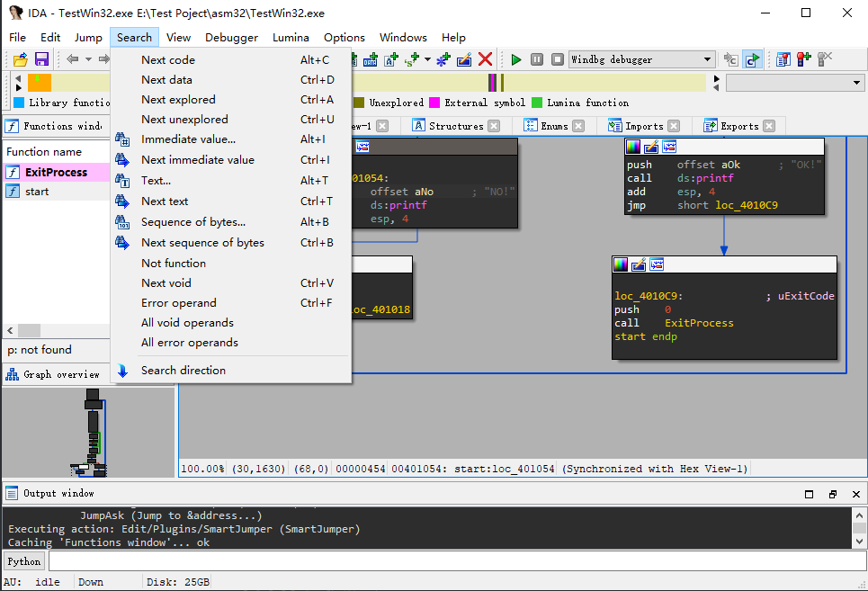Close the Output window panel
Screen dimensions: 868x591
click(856, 494)
